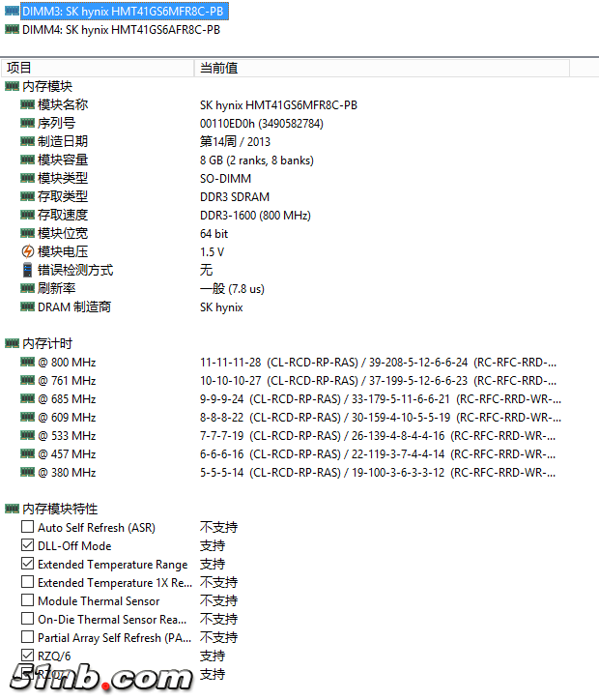This screenshot has height=700, width=599.
Task: Select the 模块名称 label
Action: pos(63,104)
